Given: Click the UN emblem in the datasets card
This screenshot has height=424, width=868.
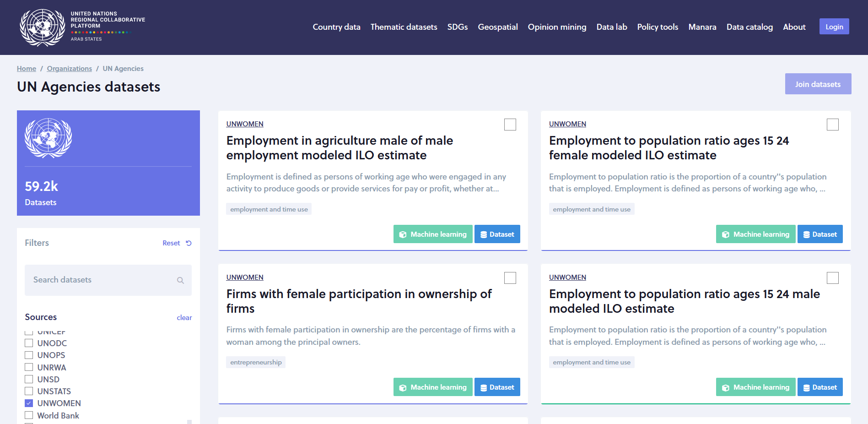Looking at the screenshot, I should coord(49,138).
